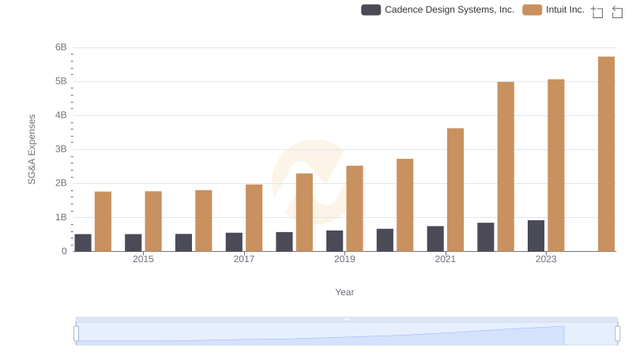Click the Intuit bar for 2023

coord(556,165)
